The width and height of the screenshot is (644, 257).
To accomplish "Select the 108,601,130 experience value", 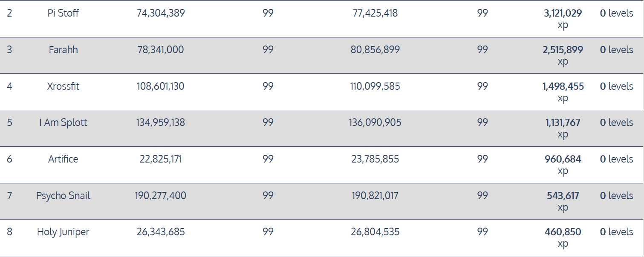I will click(x=161, y=86).
